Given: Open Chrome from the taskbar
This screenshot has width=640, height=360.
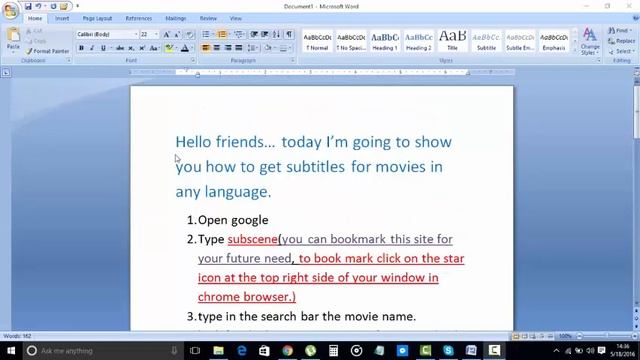Looking at the screenshot, I should click(x=288, y=351).
